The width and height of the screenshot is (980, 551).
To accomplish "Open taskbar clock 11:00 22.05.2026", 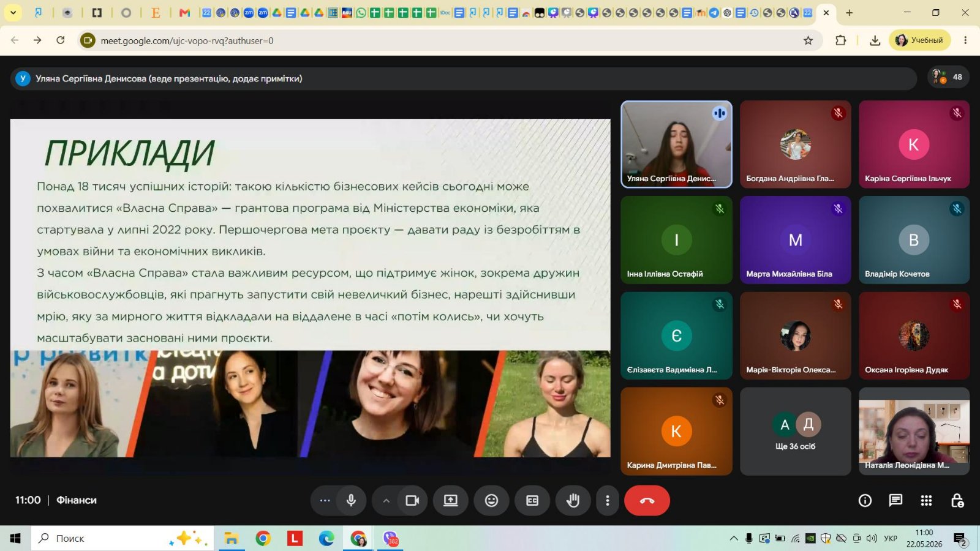I will point(924,538).
